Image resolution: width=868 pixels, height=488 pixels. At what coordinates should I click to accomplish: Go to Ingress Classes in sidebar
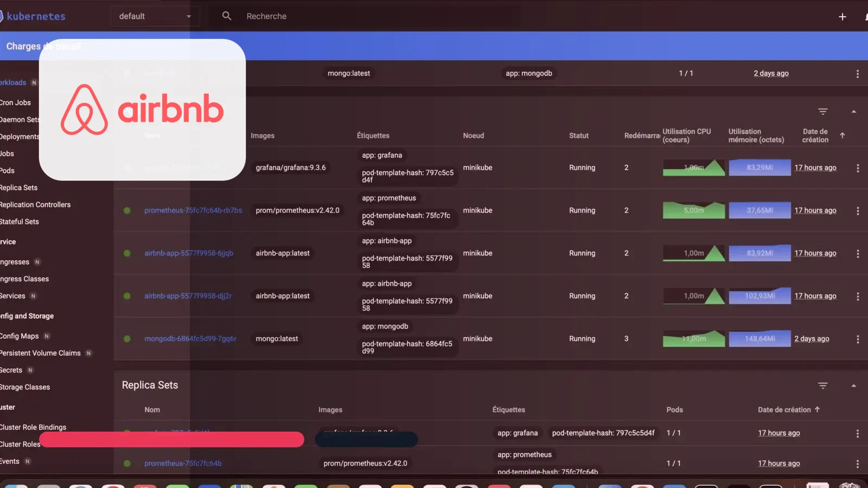(24, 279)
